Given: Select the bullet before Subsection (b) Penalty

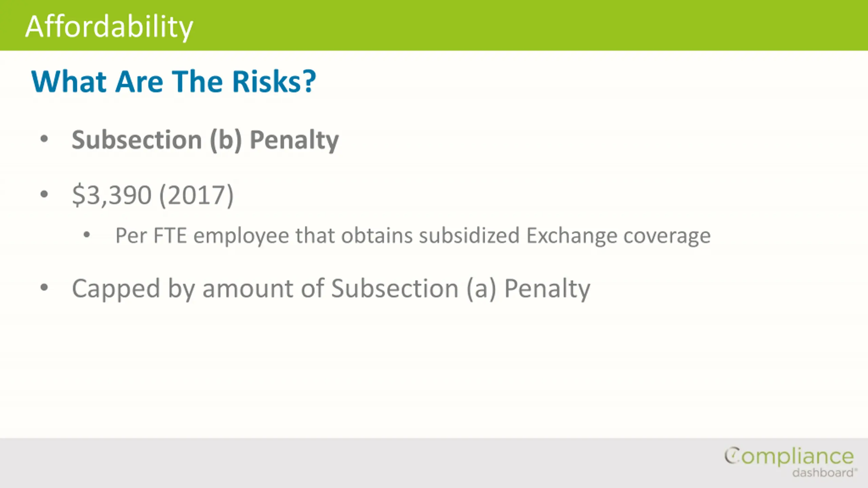Looking at the screenshot, I should 44,139.
